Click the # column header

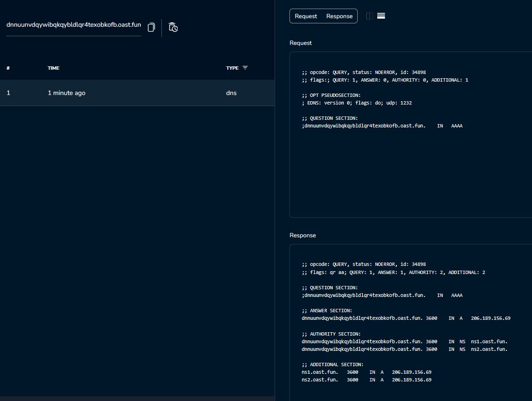[x=8, y=68]
